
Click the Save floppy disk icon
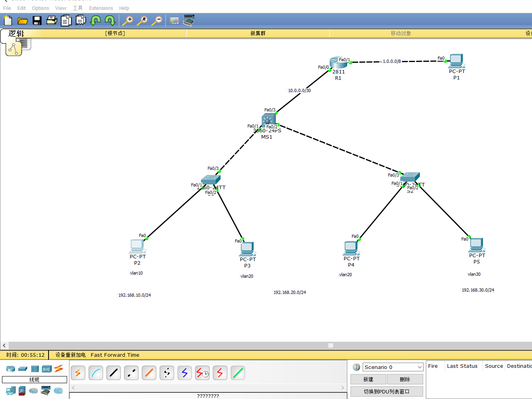(37, 21)
